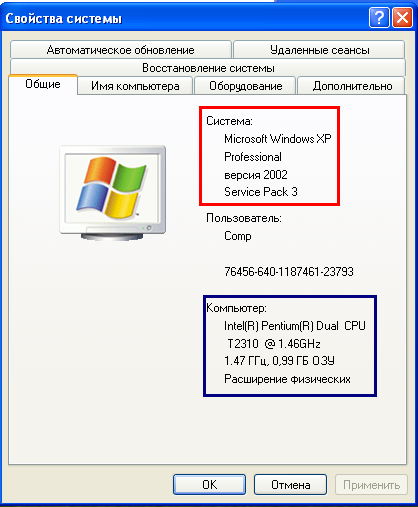Switch to the Имя компьютера tab
Screen dimensions: 418x507
[135, 86]
